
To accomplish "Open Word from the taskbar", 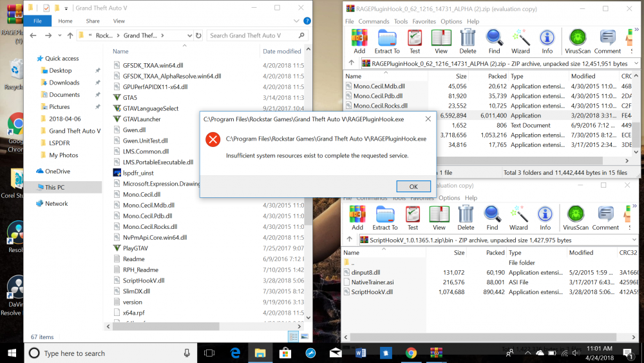I will pos(360,353).
